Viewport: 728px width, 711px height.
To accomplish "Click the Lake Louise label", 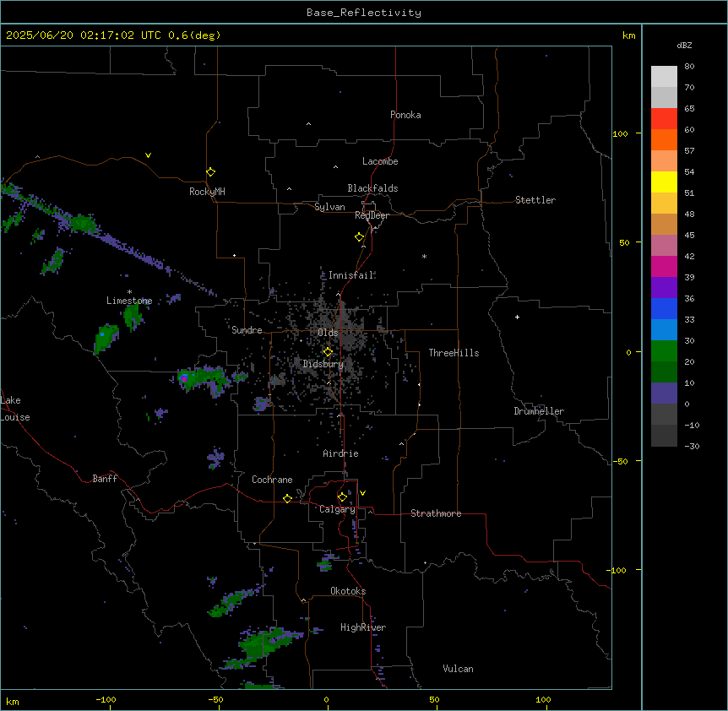I will coord(15,409).
